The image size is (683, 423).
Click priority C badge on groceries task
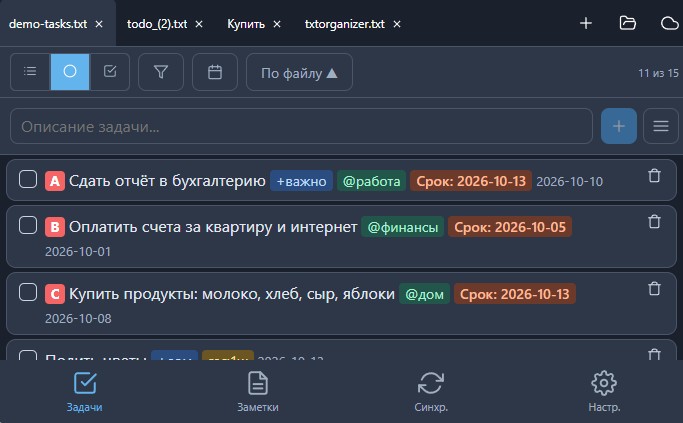tap(55, 294)
